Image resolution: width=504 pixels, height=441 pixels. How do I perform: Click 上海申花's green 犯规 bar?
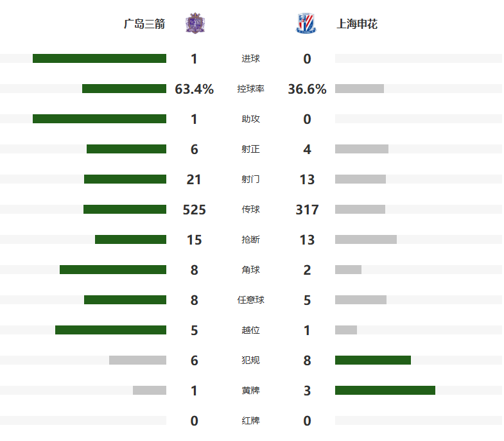pos(373,360)
